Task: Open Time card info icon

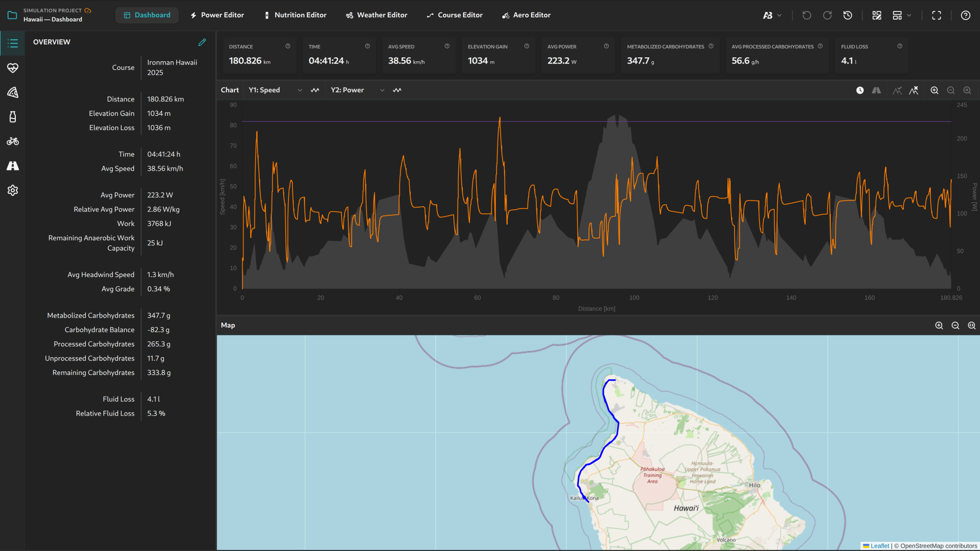Action: point(367,46)
